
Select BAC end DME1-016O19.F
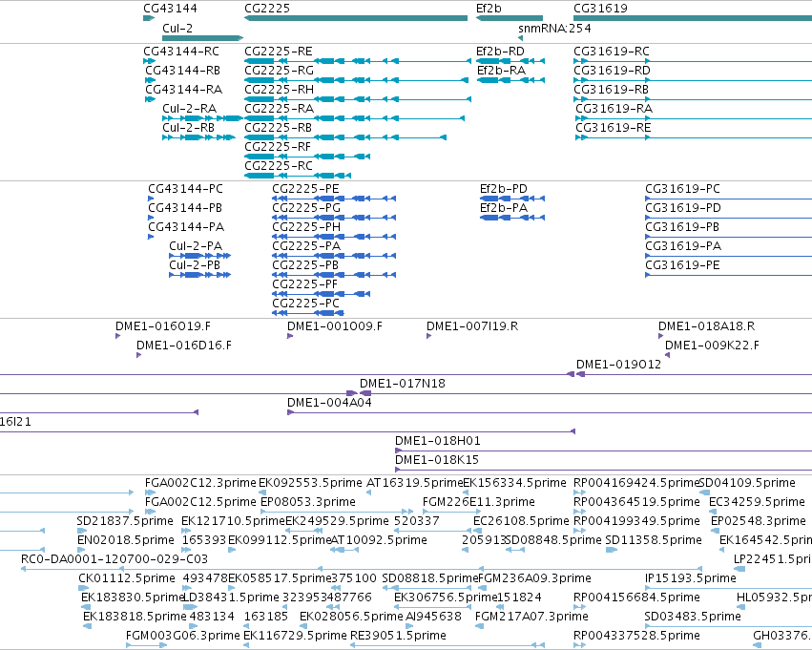pos(118,336)
